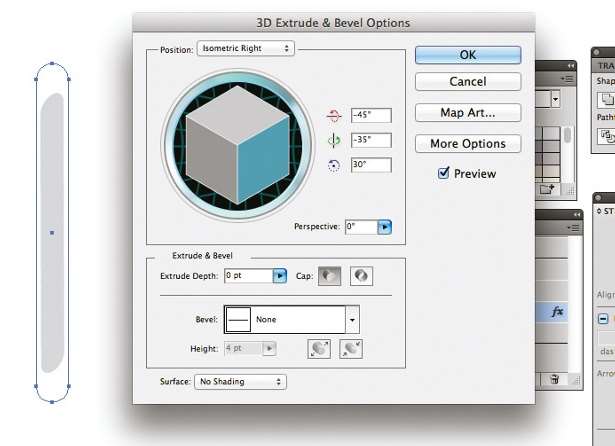Click the Z-axis rotation icon
This screenshot has height=446, width=615.
[335, 164]
